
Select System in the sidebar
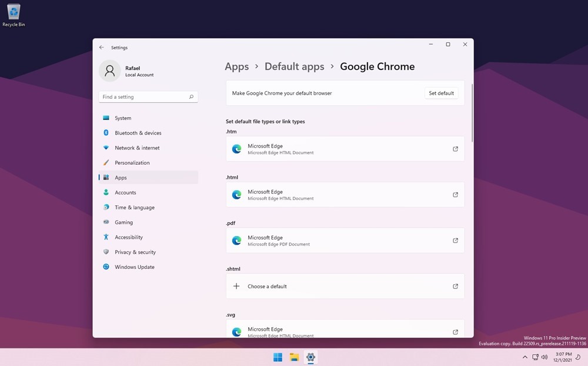(x=149, y=118)
